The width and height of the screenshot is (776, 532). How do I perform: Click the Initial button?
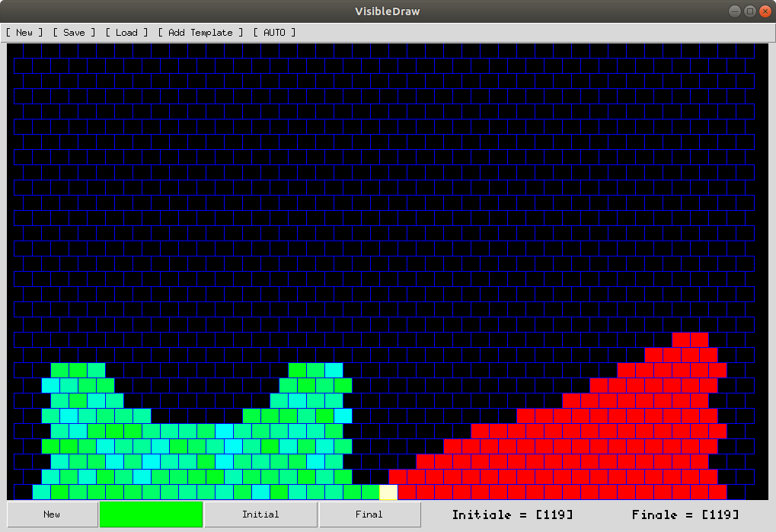pyautogui.click(x=260, y=514)
